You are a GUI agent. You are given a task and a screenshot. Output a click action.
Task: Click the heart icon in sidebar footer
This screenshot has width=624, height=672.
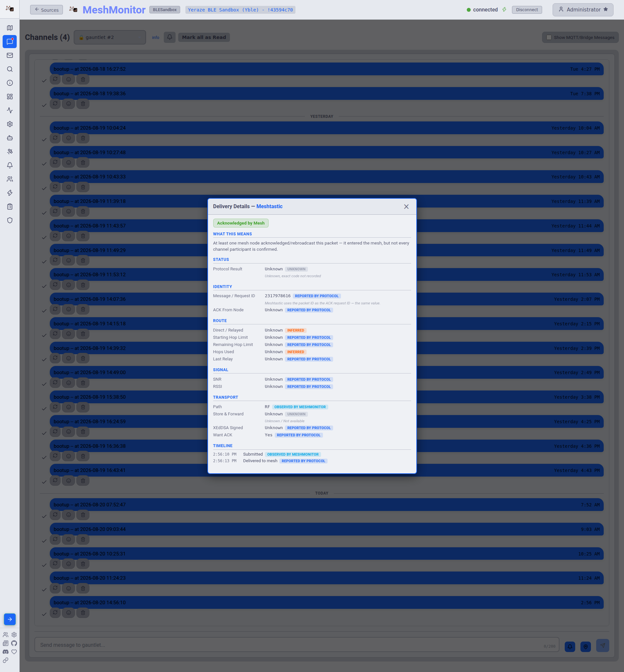click(14, 652)
